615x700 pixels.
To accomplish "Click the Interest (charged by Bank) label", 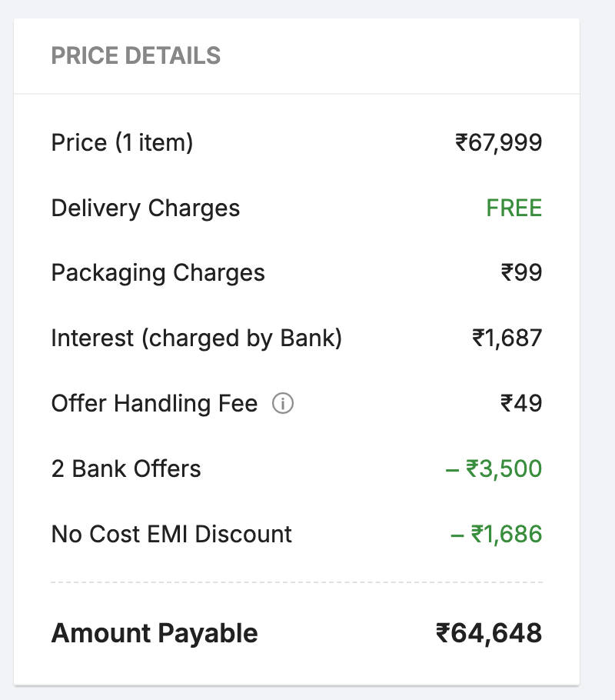I will (x=196, y=338).
